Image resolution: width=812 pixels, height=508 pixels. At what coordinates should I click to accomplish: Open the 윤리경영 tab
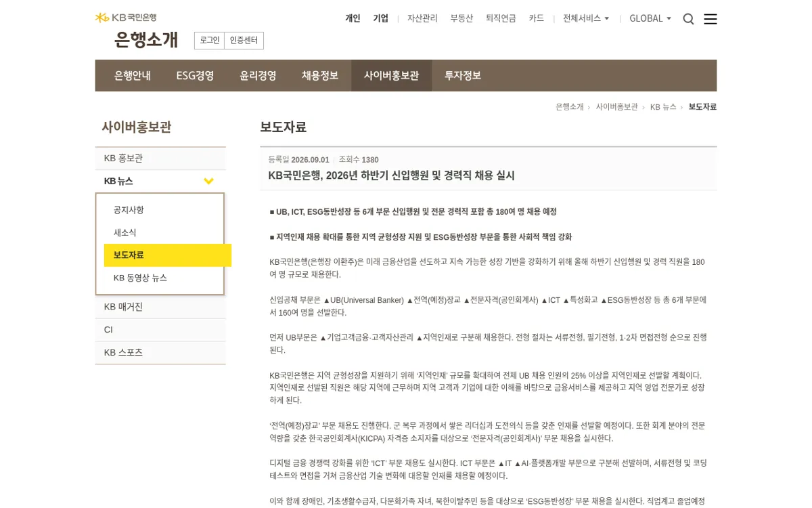[x=258, y=76]
